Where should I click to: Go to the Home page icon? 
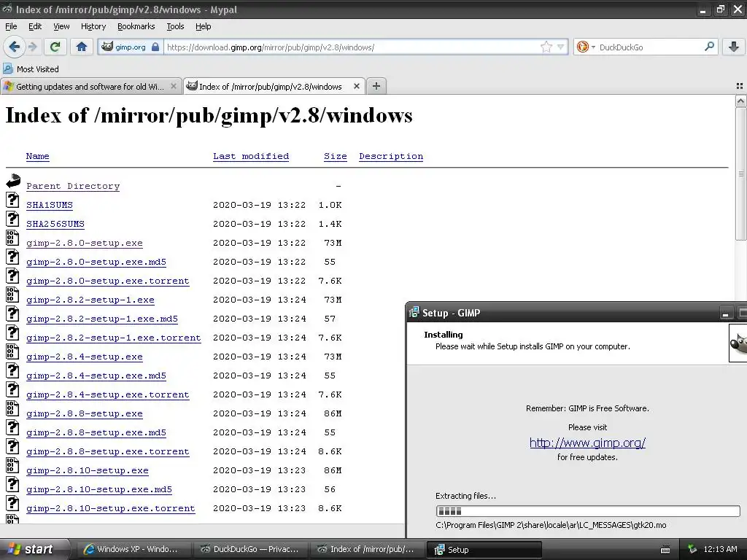coord(82,47)
